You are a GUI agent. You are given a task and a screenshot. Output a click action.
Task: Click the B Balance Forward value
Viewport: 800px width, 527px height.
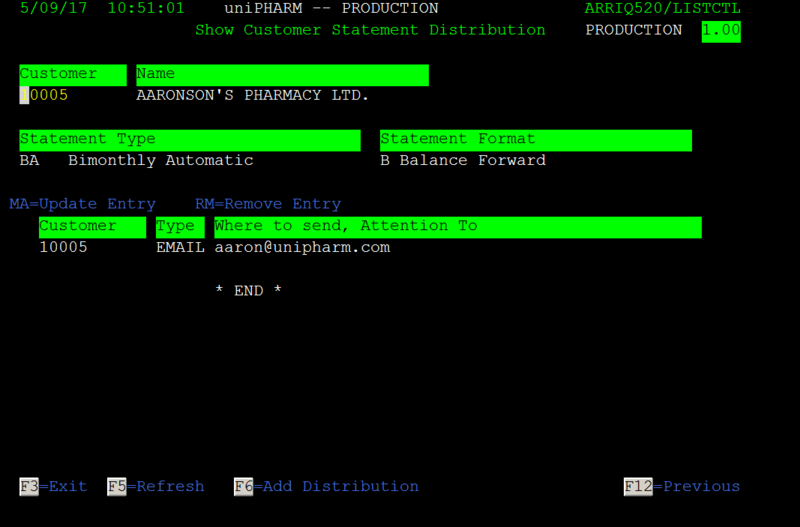pos(463,160)
